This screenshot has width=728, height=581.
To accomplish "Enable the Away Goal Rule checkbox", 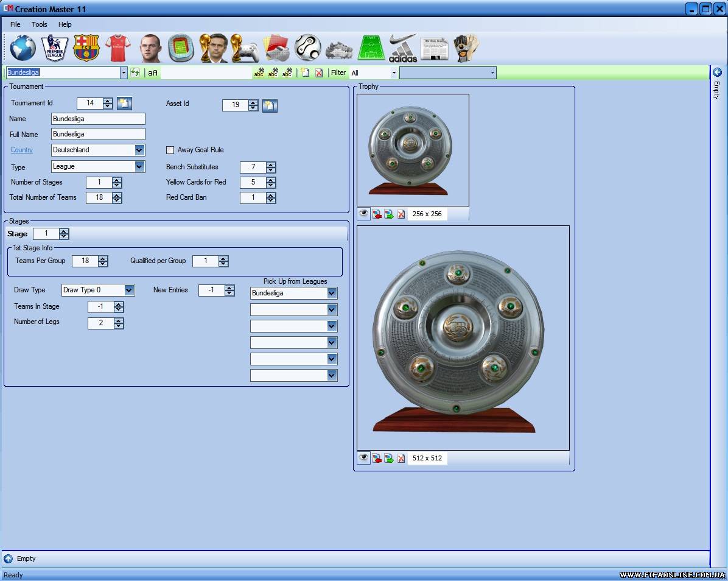I will coord(170,150).
